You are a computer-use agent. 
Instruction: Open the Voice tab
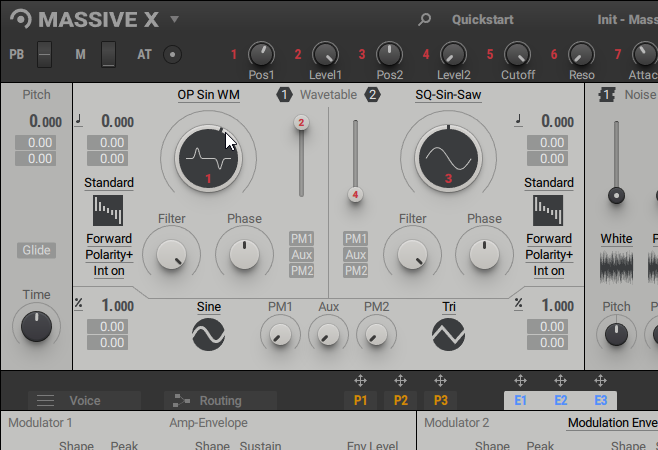pyautogui.click(x=84, y=400)
